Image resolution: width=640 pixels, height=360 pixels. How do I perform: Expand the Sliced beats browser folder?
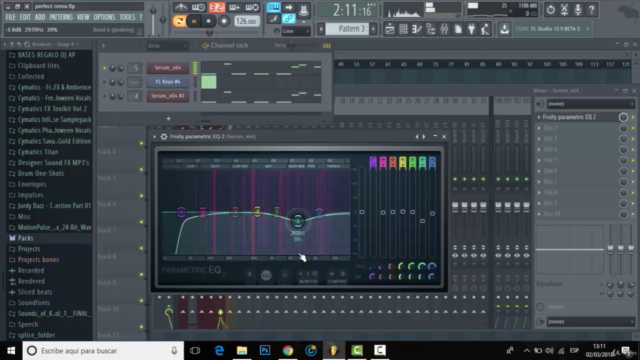pyautogui.click(x=35, y=292)
